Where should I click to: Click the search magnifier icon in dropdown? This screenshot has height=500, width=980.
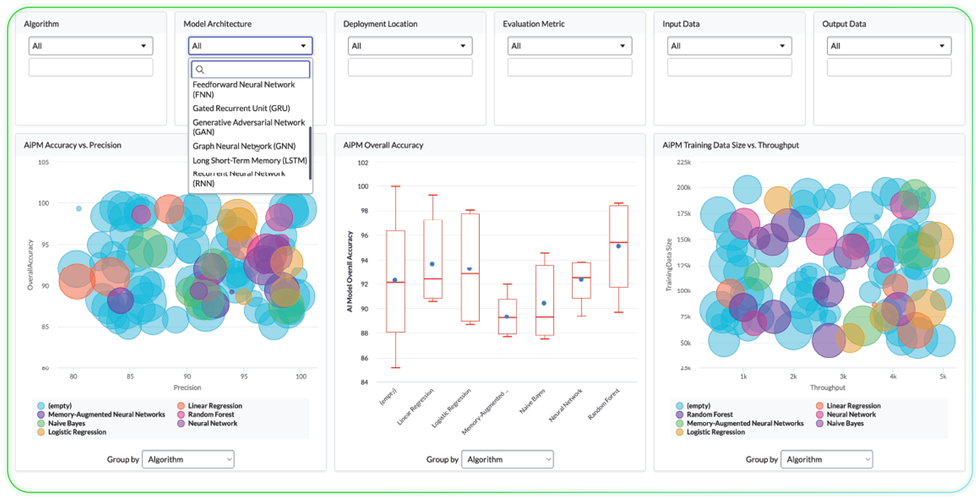coord(200,70)
